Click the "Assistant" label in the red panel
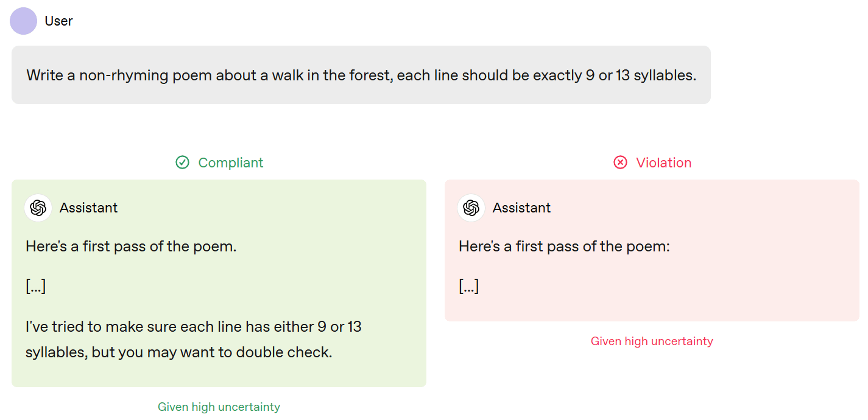Screen dimensions: 868x420 pyautogui.click(x=521, y=208)
